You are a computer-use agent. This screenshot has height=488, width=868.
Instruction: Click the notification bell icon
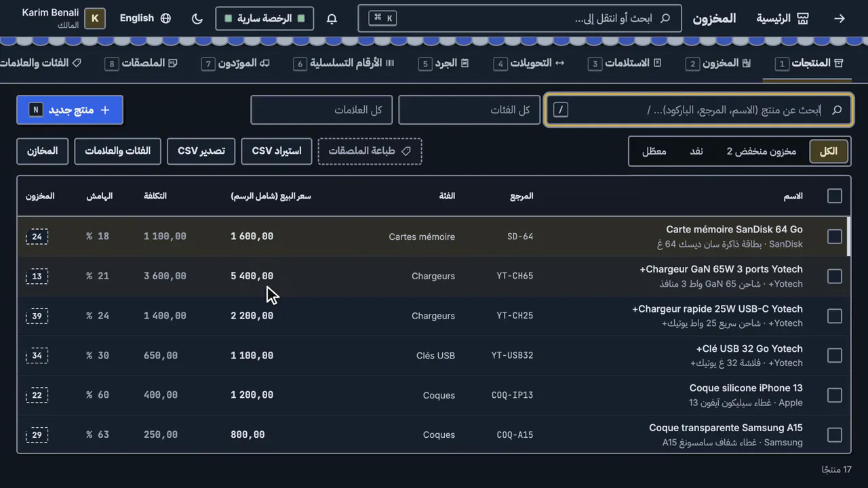332,18
